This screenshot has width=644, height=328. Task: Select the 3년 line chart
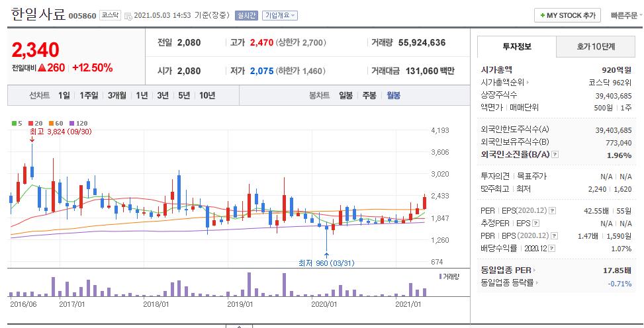click(x=163, y=95)
